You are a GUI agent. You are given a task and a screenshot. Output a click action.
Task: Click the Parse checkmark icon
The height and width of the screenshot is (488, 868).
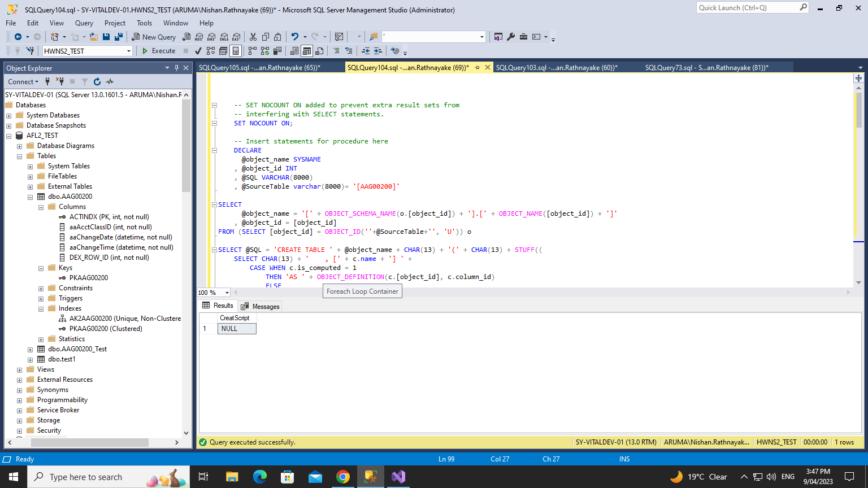coord(198,51)
